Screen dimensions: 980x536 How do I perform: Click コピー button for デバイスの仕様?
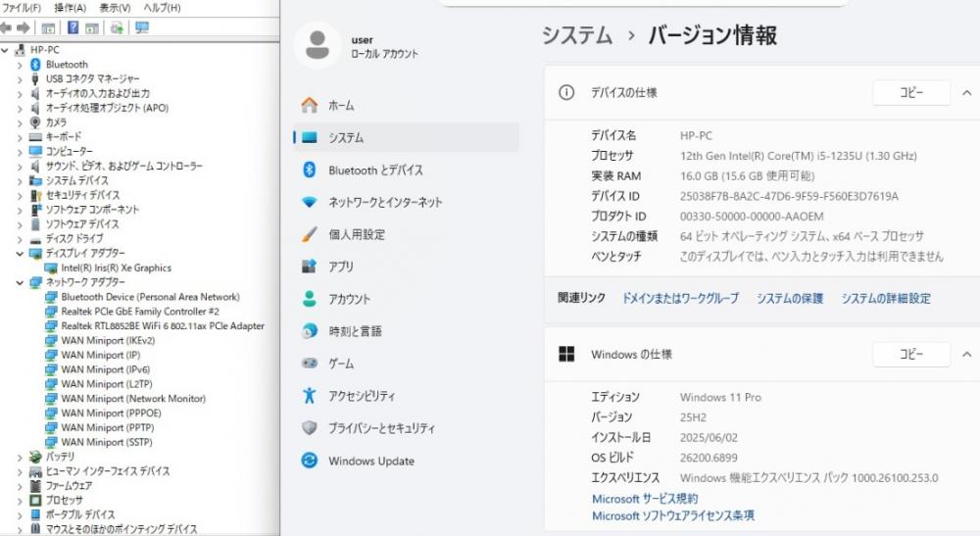pyautogui.click(x=911, y=92)
